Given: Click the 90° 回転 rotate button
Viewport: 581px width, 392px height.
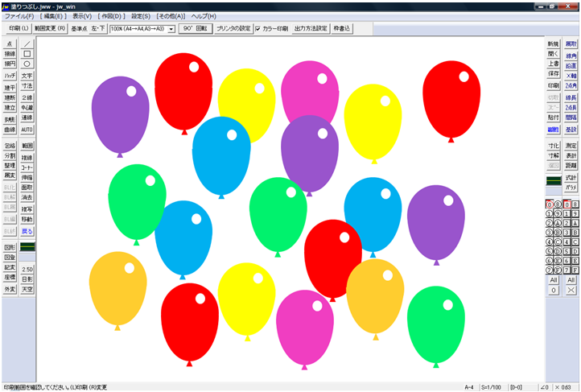Looking at the screenshot, I should coord(194,28).
